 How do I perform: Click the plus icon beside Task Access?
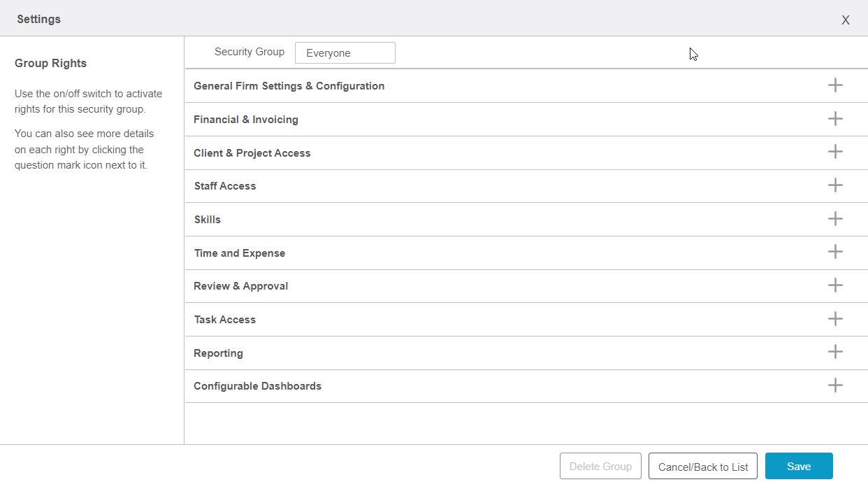coord(835,319)
